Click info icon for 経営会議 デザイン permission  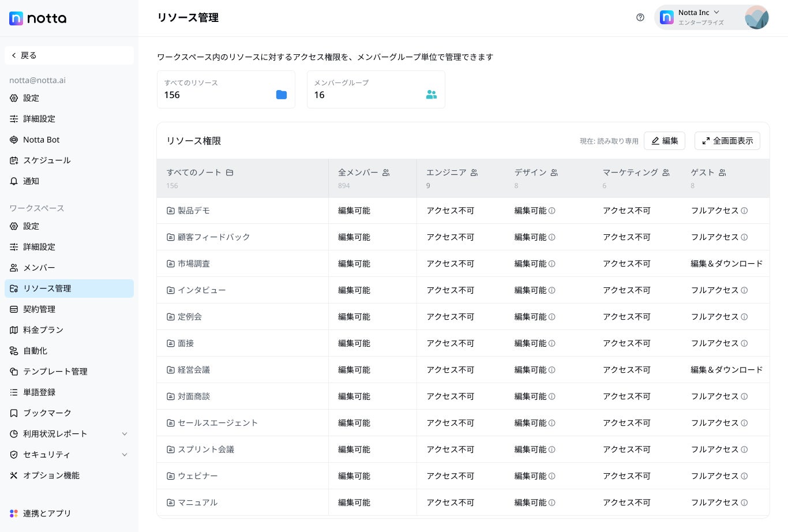(552, 370)
